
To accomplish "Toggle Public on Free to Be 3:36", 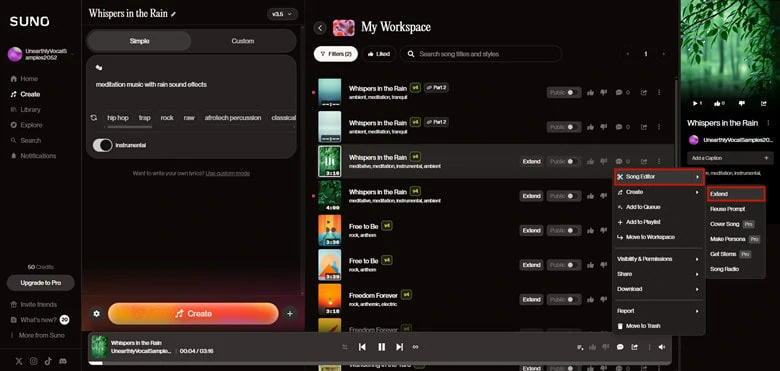I will coord(564,231).
